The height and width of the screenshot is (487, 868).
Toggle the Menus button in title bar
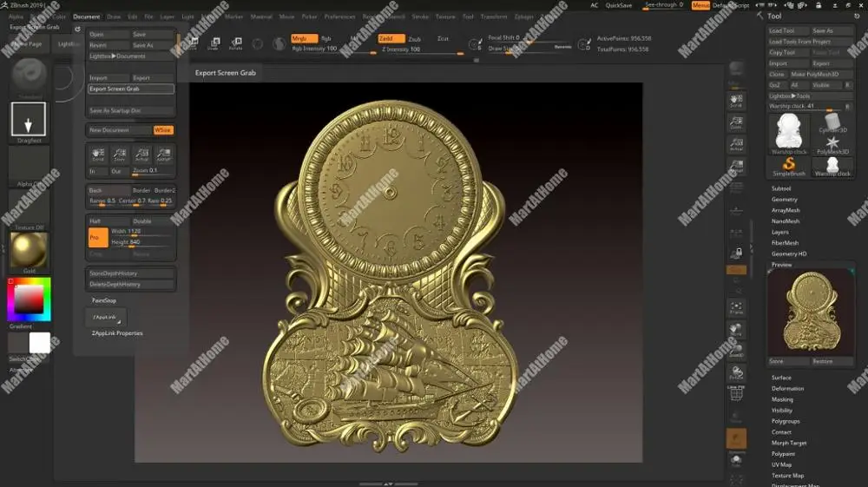(700, 5)
